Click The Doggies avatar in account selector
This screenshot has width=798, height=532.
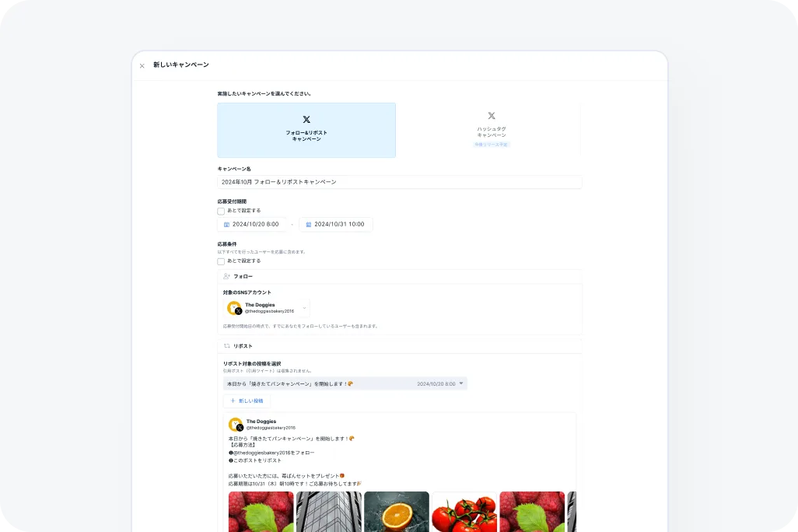[x=234, y=308]
